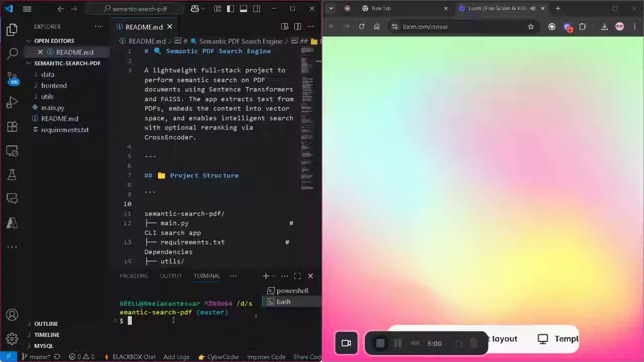Create a new terminal with plus icon
This screenshot has width=644, height=362.
(x=265, y=276)
